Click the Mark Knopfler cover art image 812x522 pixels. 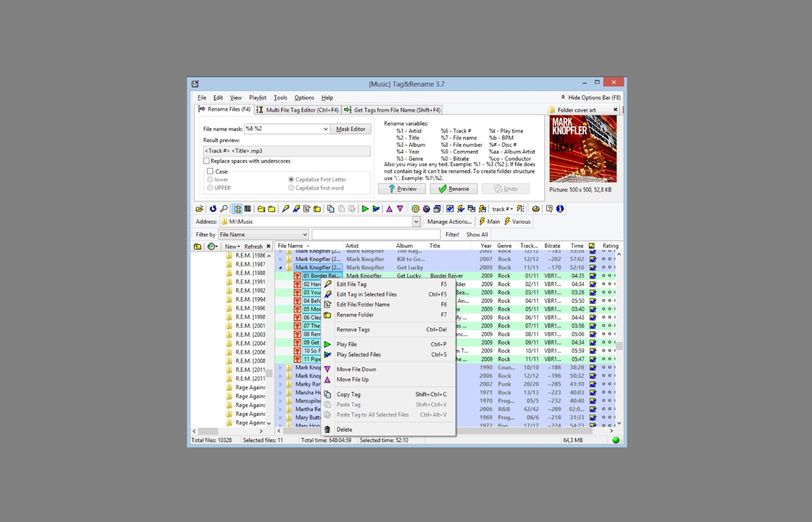click(x=583, y=149)
